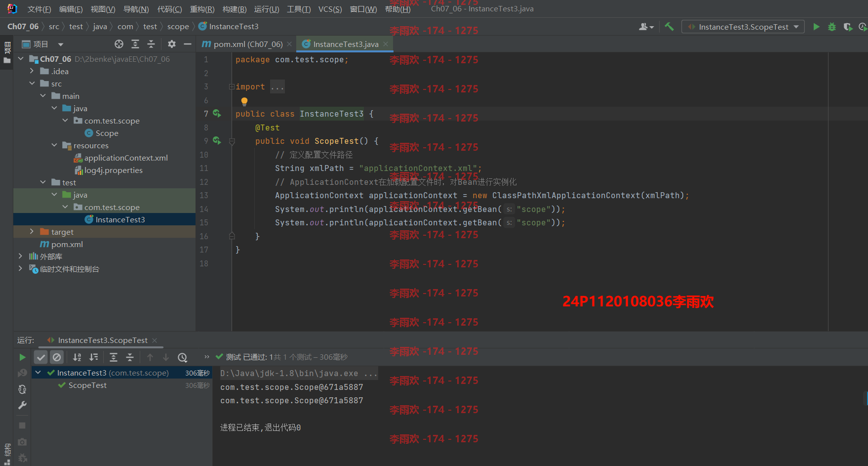Switch to InstanceTest3.java tab

click(x=346, y=44)
